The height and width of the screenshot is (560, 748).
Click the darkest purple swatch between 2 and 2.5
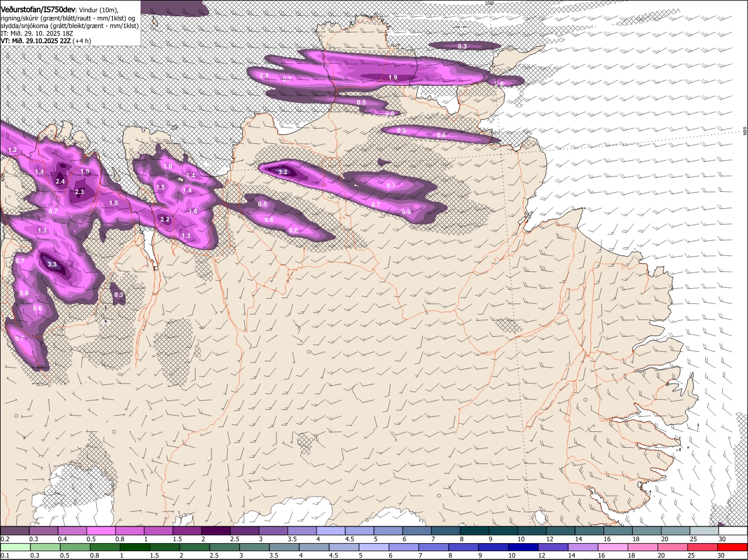pos(216,531)
